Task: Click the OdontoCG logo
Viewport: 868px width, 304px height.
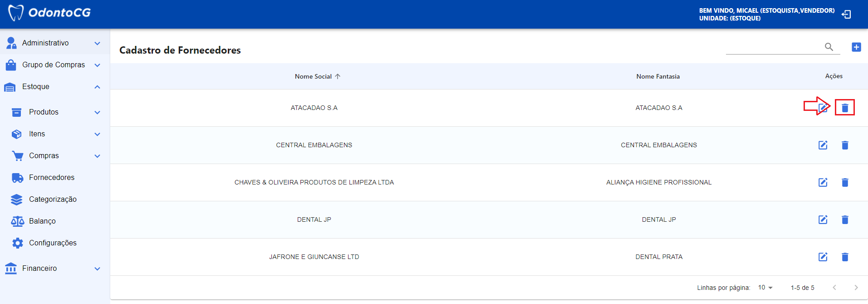Action: (x=50, y=13)
